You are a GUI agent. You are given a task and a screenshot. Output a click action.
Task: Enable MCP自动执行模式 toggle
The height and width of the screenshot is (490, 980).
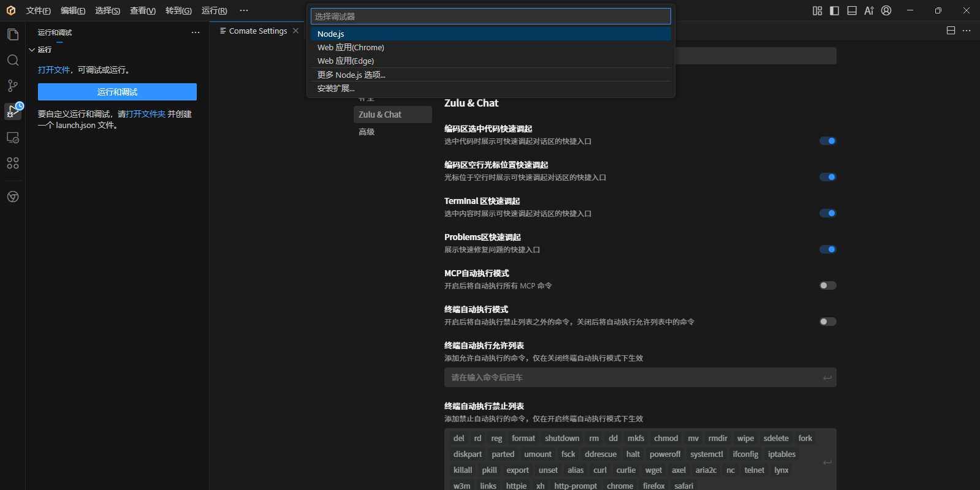point(827,285)
